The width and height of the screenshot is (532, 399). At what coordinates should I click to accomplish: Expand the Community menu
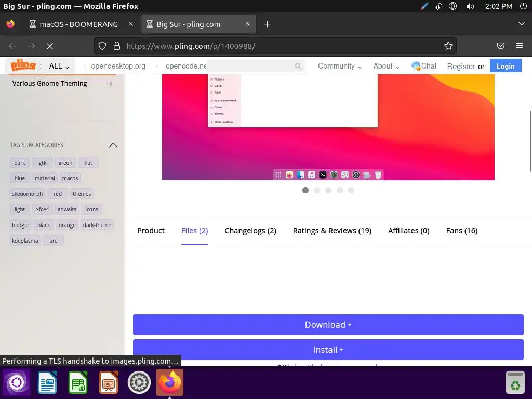(x=340, y=66)
